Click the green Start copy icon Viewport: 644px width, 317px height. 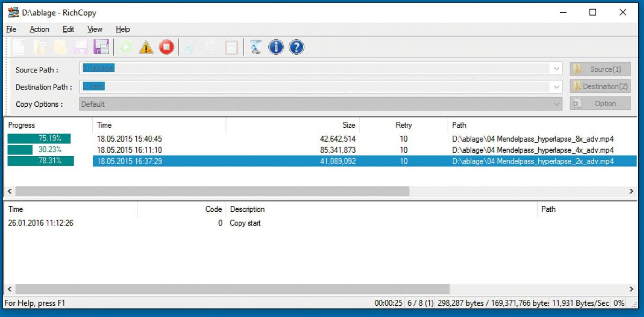pos(126,47)
